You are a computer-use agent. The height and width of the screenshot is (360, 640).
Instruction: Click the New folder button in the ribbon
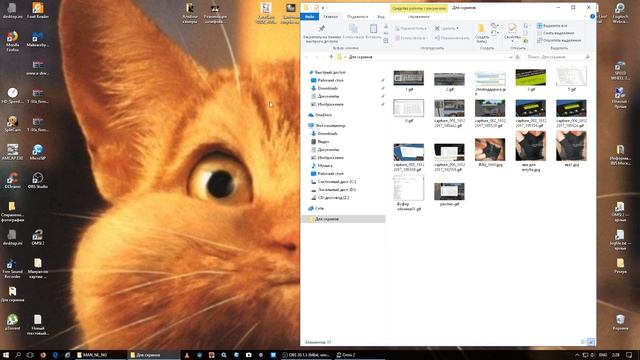click(x=482, y=33)
